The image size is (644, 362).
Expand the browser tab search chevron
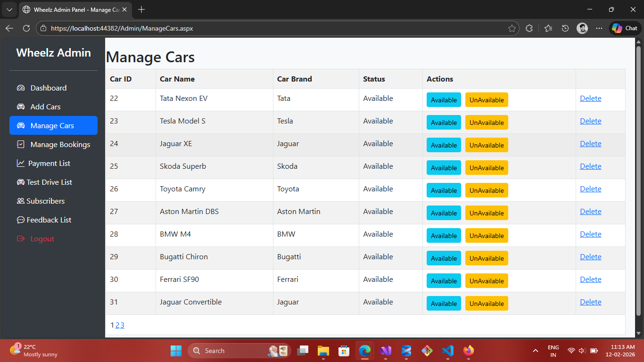coord(9,9)
